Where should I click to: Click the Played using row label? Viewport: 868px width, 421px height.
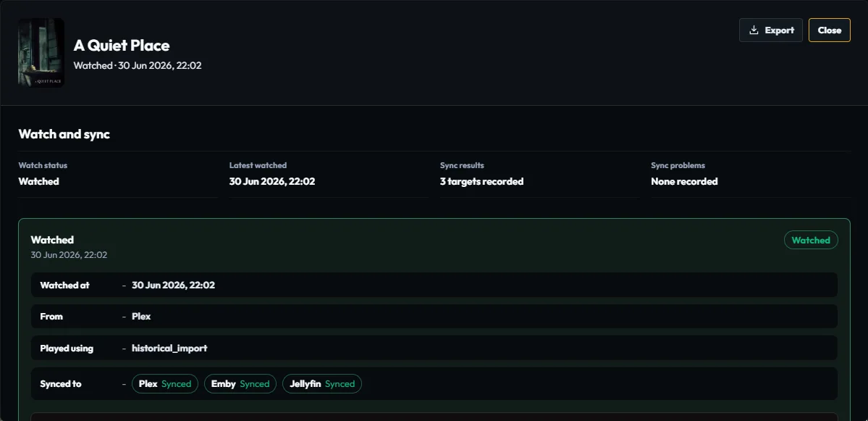67,349
